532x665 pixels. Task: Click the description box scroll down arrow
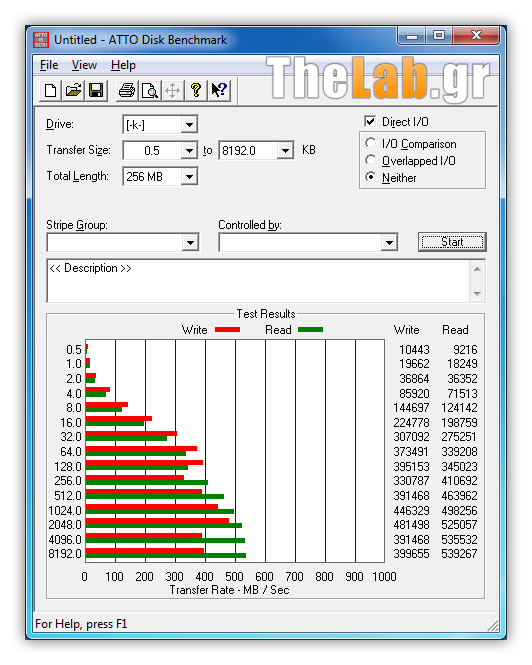(x=477, y=293)
